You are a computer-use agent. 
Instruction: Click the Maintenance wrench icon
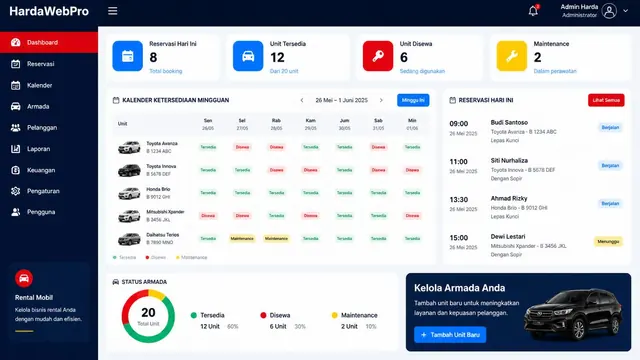point(512,56)
